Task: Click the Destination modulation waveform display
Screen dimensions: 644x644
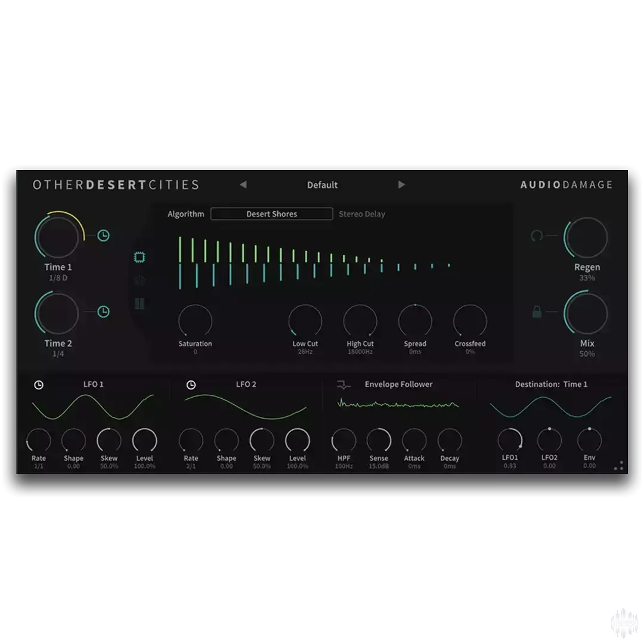Action: pyautogui.click(x=551, y=407)
